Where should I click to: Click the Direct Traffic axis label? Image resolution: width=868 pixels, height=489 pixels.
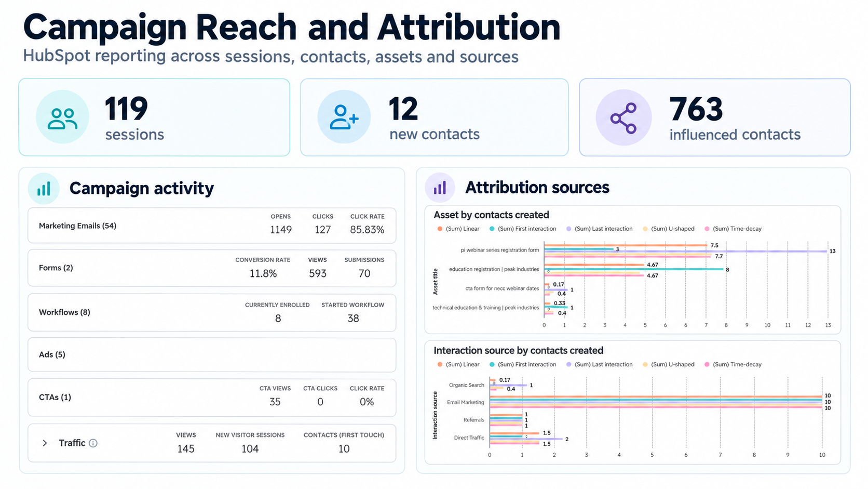pos(469,438)
